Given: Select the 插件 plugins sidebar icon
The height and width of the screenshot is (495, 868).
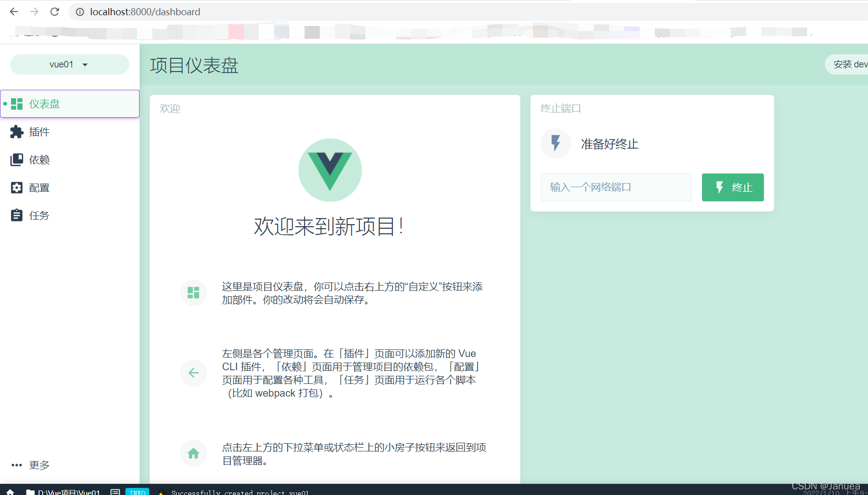Looking at the screenshot, I should coord(39,131).
